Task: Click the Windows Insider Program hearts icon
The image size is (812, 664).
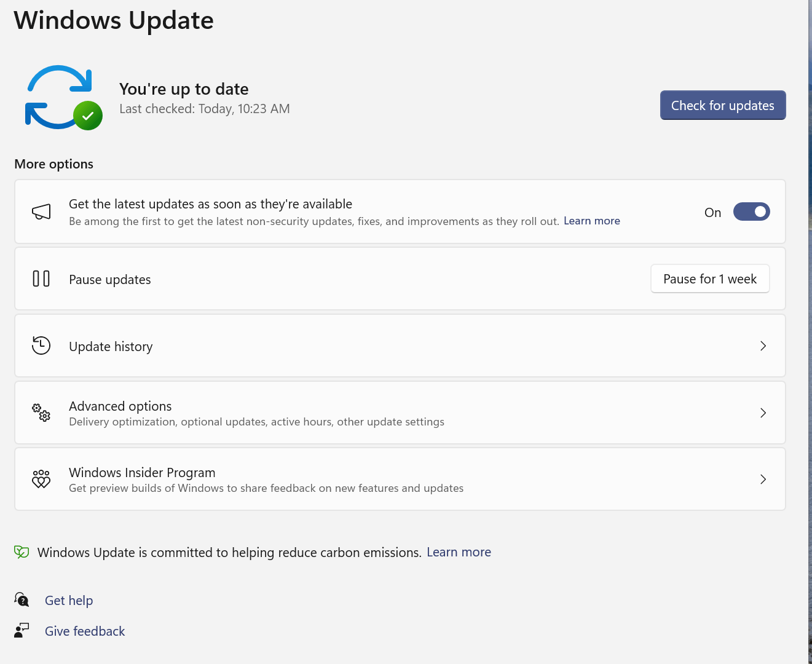Action: [x=41, y=479]
